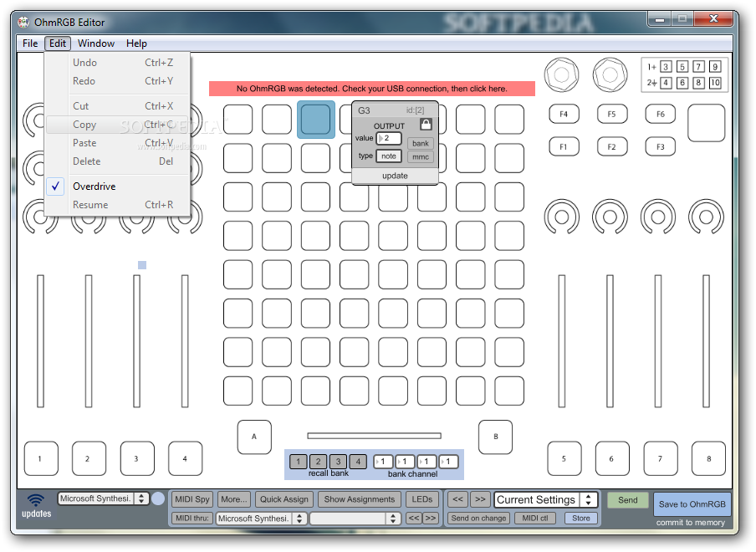Select the left hexagonal encoder top right

pos(562,74)
